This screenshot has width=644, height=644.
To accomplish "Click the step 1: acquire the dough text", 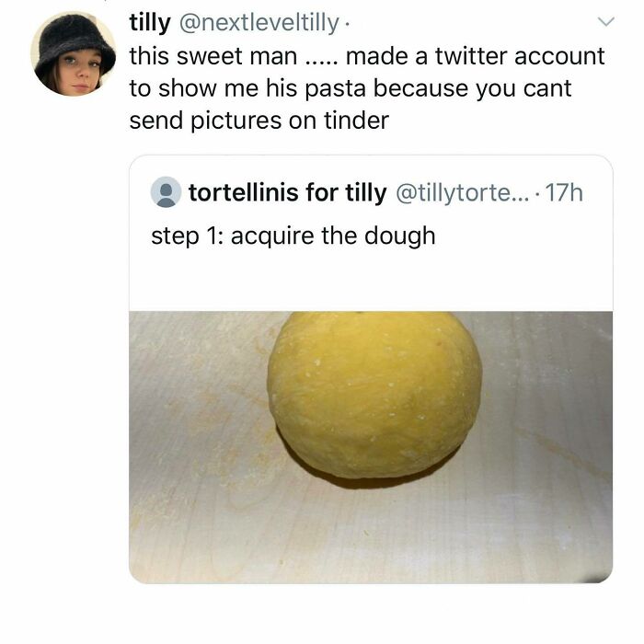I will pyautogui.click(x=293, y=236).
